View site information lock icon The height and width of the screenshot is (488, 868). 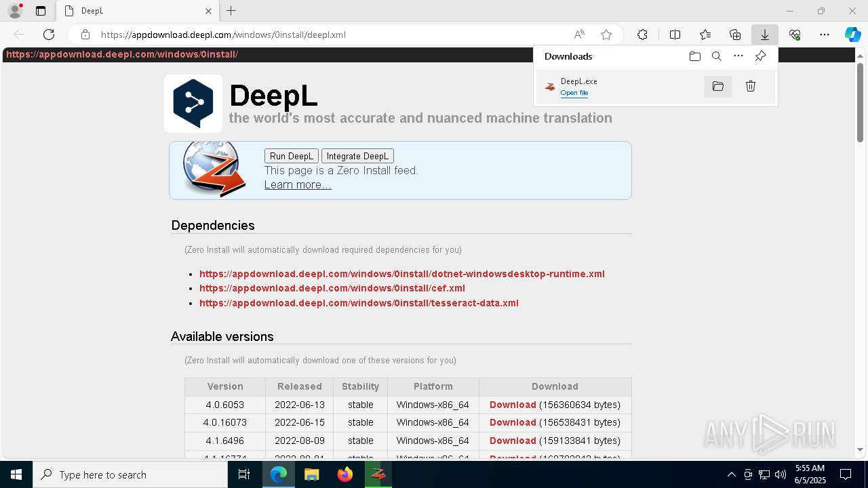[x=85, y=35]
